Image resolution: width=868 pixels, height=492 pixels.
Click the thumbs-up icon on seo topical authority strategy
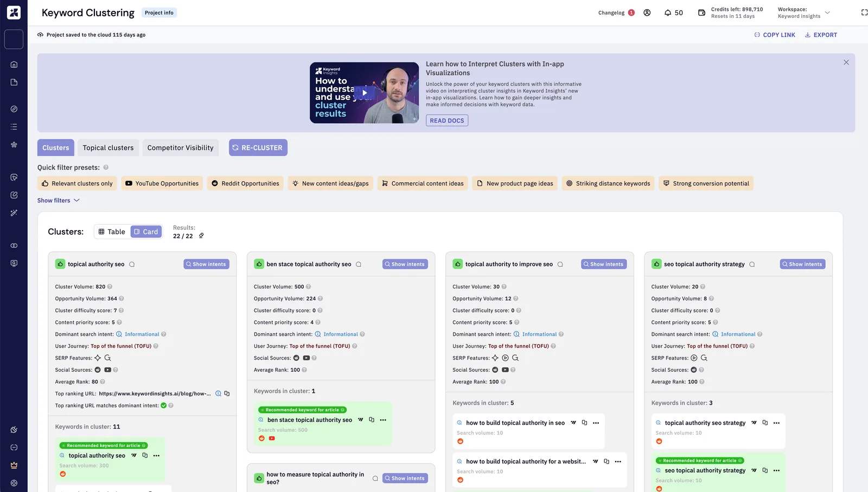656,264
